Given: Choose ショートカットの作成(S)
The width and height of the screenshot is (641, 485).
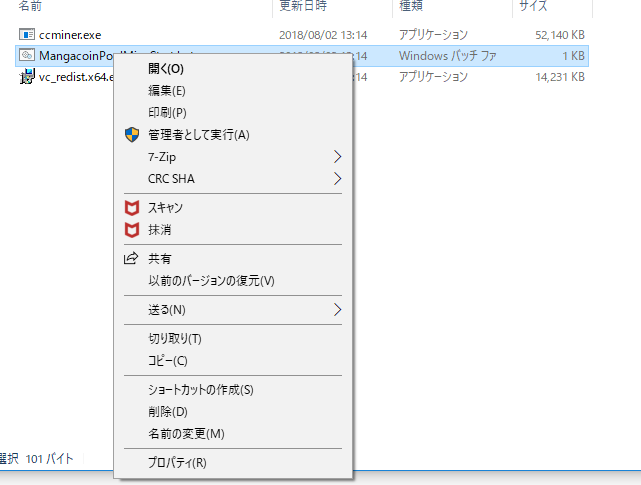Looking at the screenshot, I should [200, 390].
